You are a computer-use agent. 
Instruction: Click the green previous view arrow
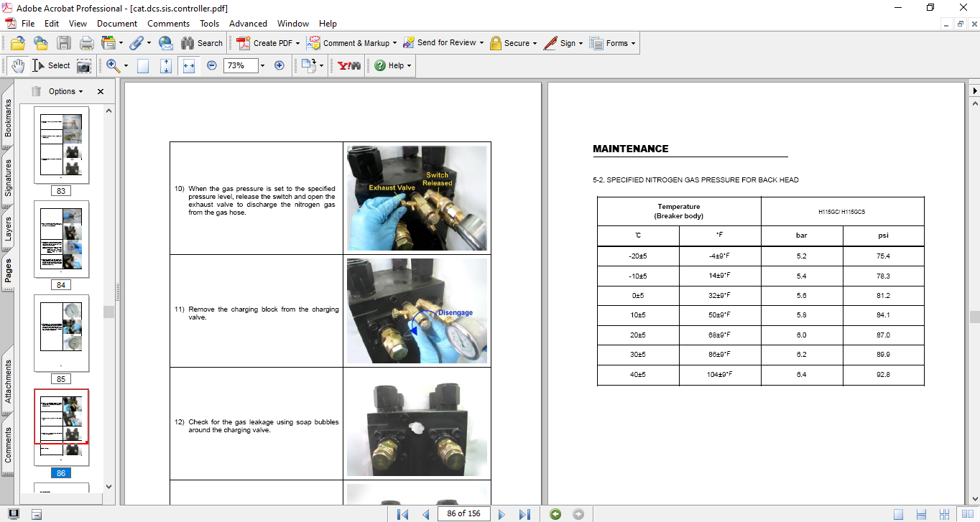click(555, 514)
